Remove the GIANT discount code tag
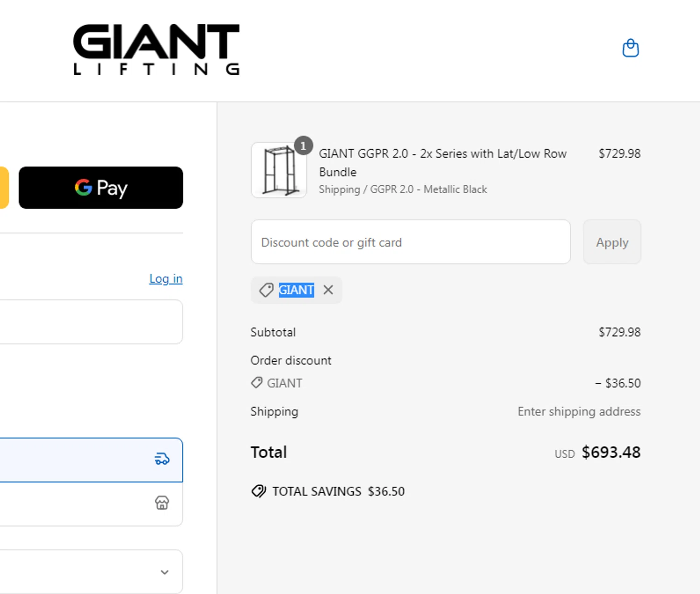The height and width of the screenshot is (594, 700). click(x=328, y=290)
